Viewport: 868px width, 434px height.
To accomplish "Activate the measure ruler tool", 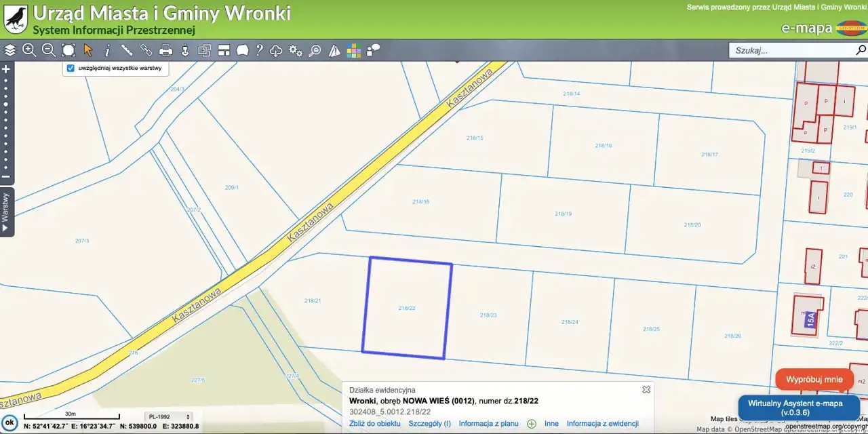I will [126, 50].
